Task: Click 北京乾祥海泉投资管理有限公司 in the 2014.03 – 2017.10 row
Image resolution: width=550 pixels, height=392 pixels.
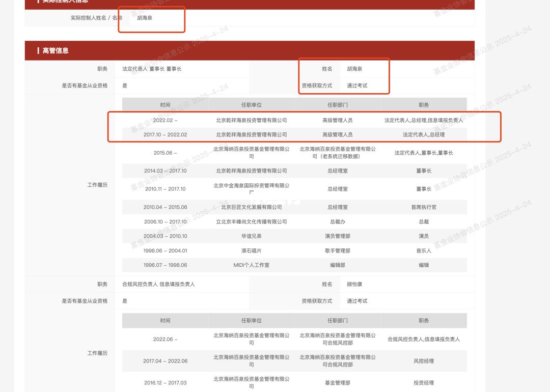Action: tap(251, 171)
